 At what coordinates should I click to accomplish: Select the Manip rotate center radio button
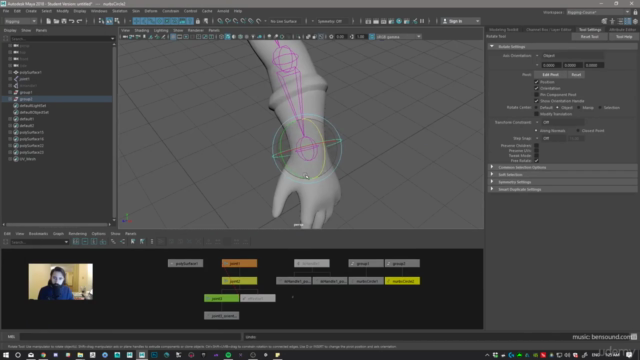(579, 108)
